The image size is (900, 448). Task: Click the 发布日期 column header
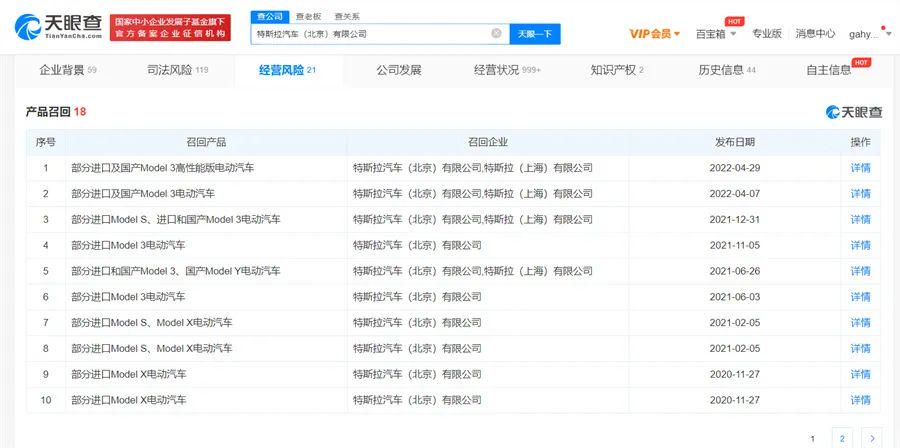735,142
